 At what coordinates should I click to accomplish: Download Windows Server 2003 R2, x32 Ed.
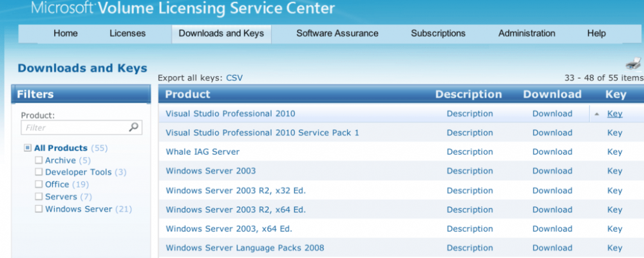tap(553, 190)
